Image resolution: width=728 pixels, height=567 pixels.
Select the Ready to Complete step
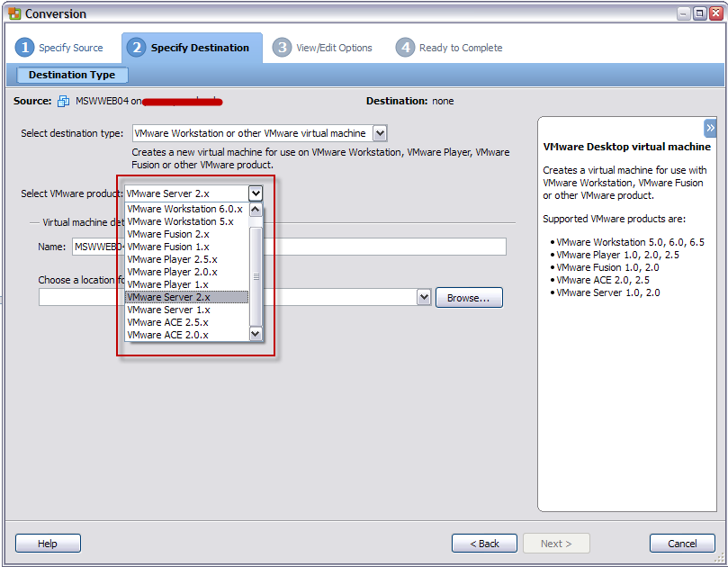click(449, 48)
